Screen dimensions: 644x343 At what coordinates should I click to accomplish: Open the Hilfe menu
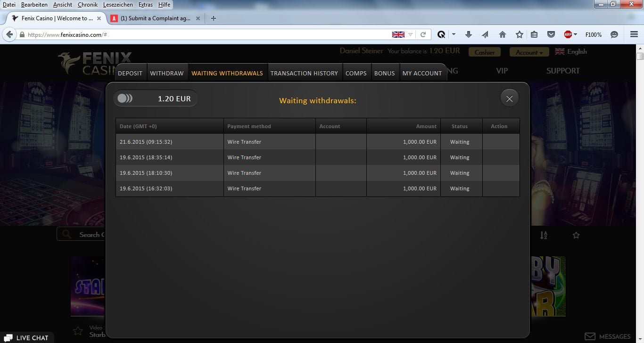tap(164, 5)
